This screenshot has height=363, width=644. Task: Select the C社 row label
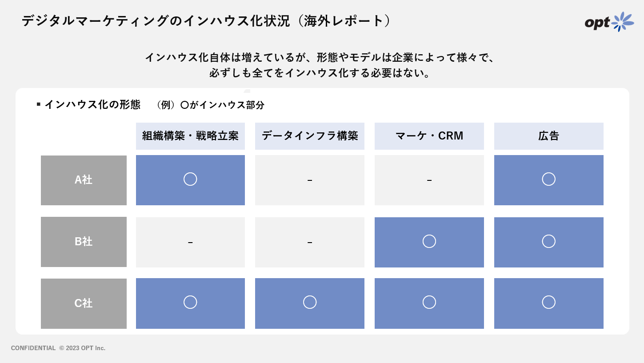click(x=84, y=303)
